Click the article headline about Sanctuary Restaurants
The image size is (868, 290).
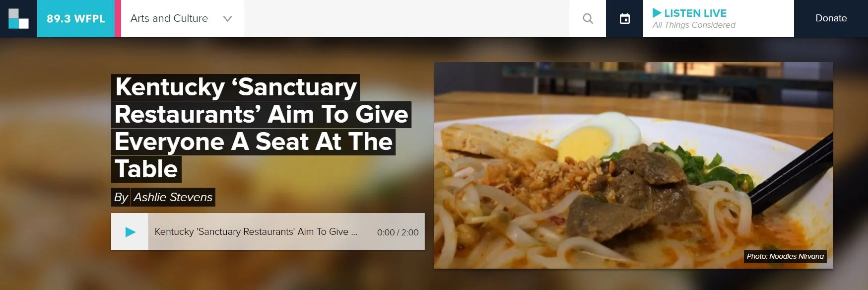click(x=261, y=128)
